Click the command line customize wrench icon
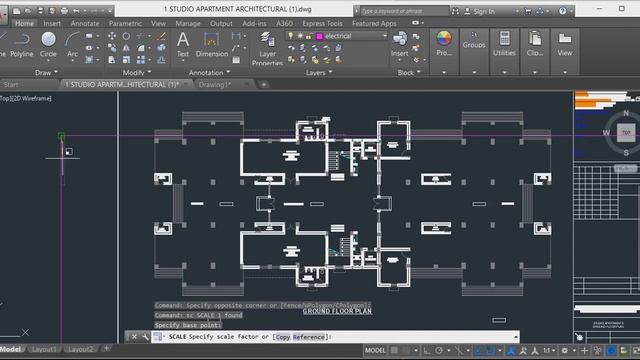Viewport: 640px width, 360px height. click(145, 337)
